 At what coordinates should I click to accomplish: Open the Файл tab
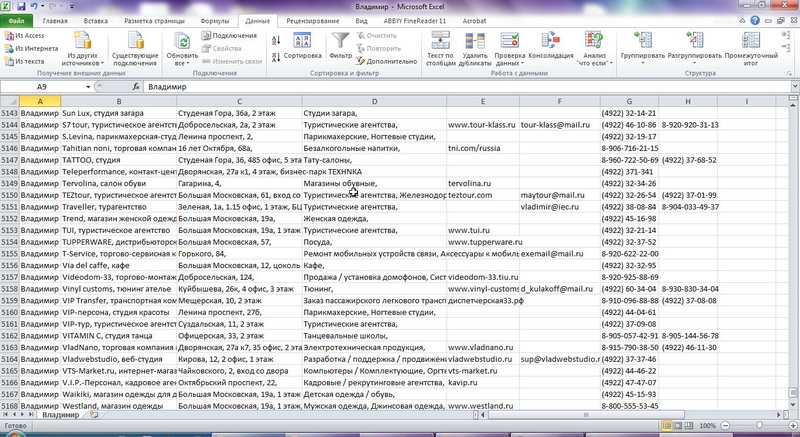coord(16,21)
